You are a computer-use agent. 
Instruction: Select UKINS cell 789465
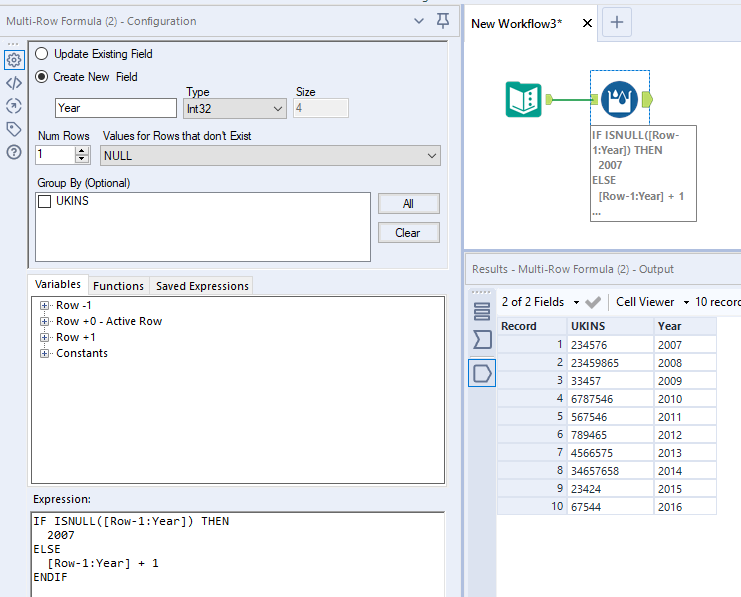tap(610, 435)
